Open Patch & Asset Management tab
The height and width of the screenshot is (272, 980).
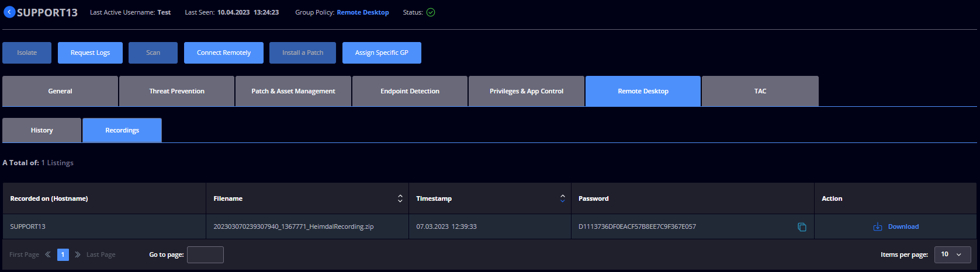click(293, 91)
